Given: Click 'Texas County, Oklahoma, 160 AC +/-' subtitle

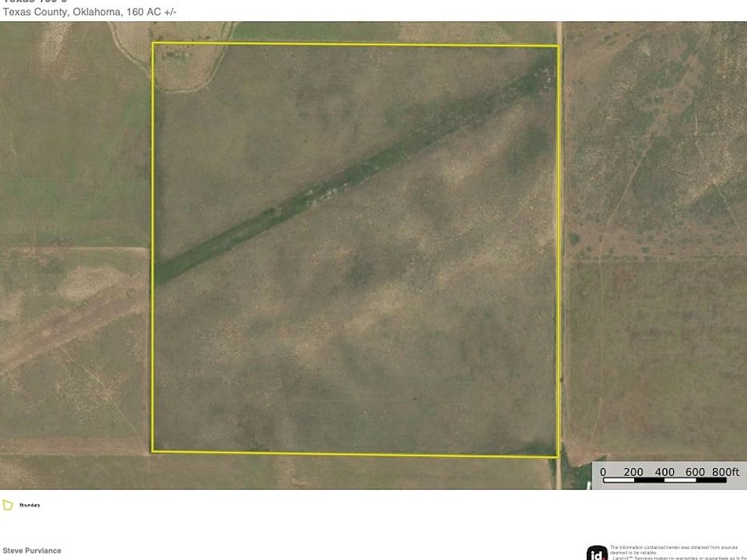Looking at the screenshot, I should [89, 12].
